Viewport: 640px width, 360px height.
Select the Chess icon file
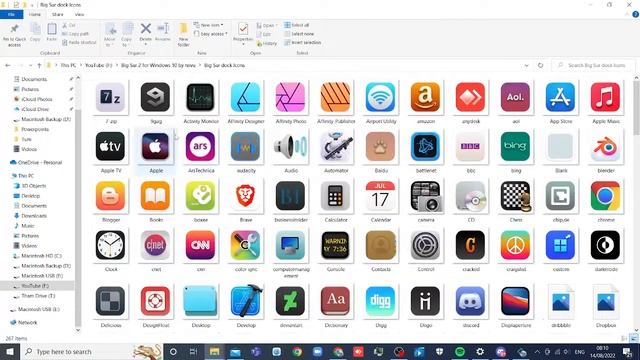(516, 201)
